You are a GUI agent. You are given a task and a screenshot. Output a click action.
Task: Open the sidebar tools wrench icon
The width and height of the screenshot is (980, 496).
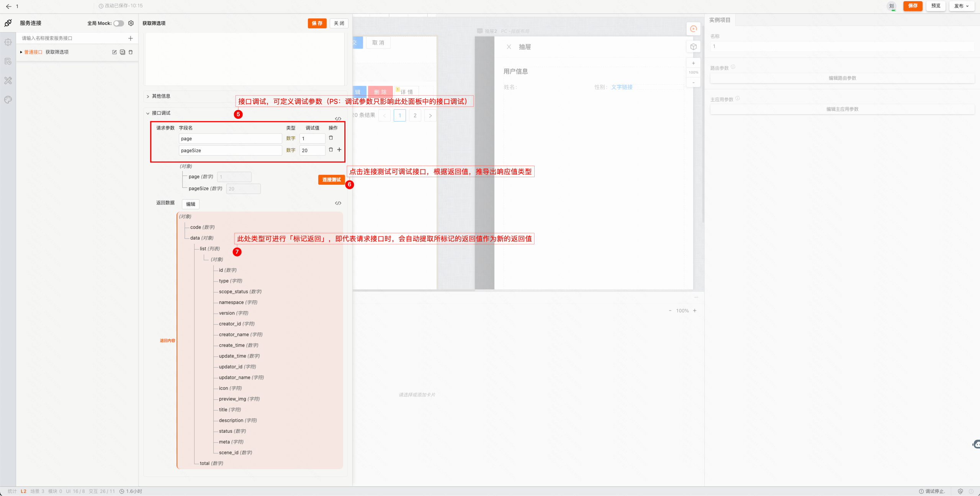coord(8,80)
